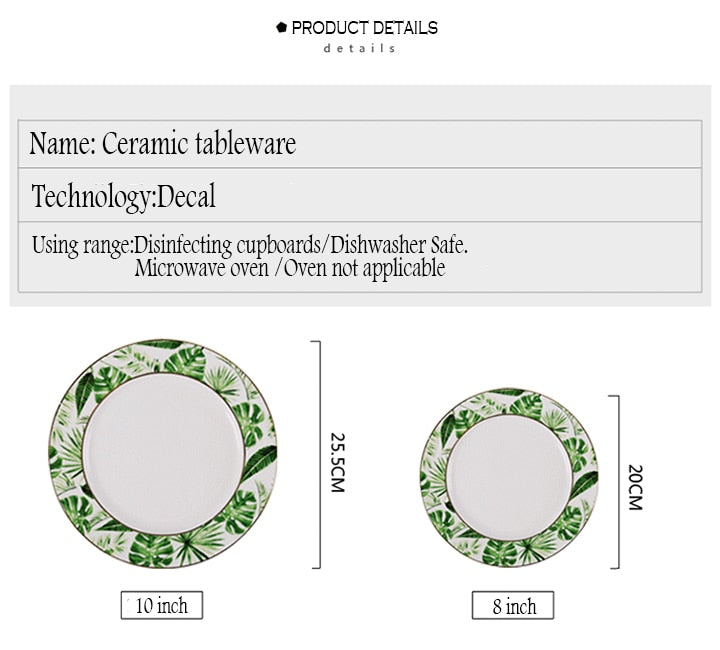Select the Technology:Decal row
Screen dimensions: 720x650
point(360,195)
